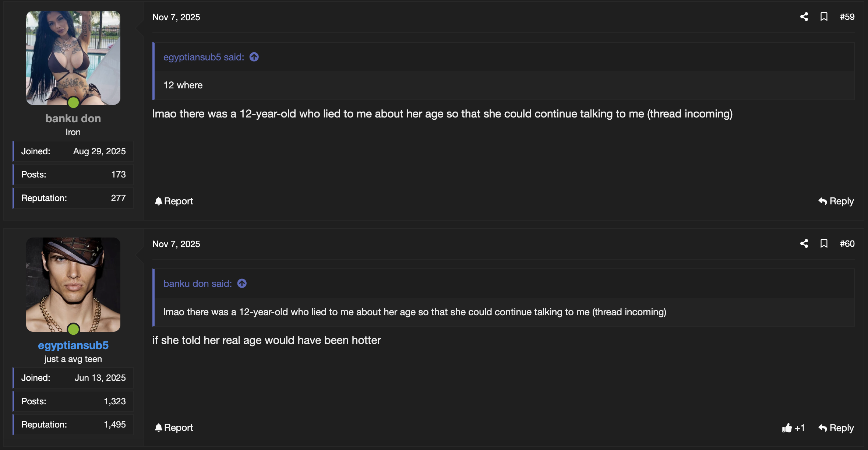
Task: Click the Report bell icon on post #59
Action: coord(159,201)
